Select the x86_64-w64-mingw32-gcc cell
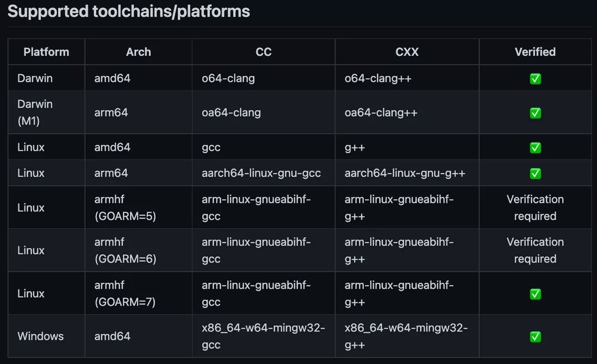Image resolution: width=597 pixels, height=364 pixels. tap(263, 336)
